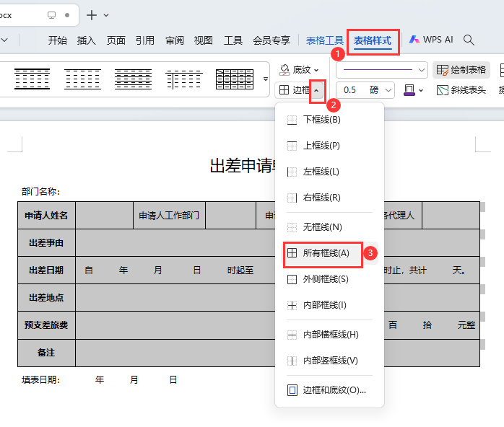
Task: Select the second table style thumbnail
Action: (82, 79)
